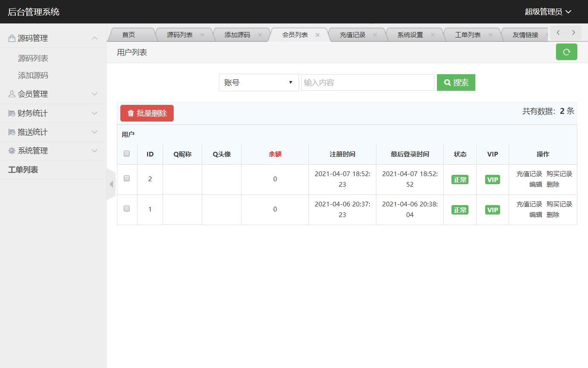Screen dimensions: 588x368
Task: Close the 充值记录 tab
Action: tap(375, 35)
